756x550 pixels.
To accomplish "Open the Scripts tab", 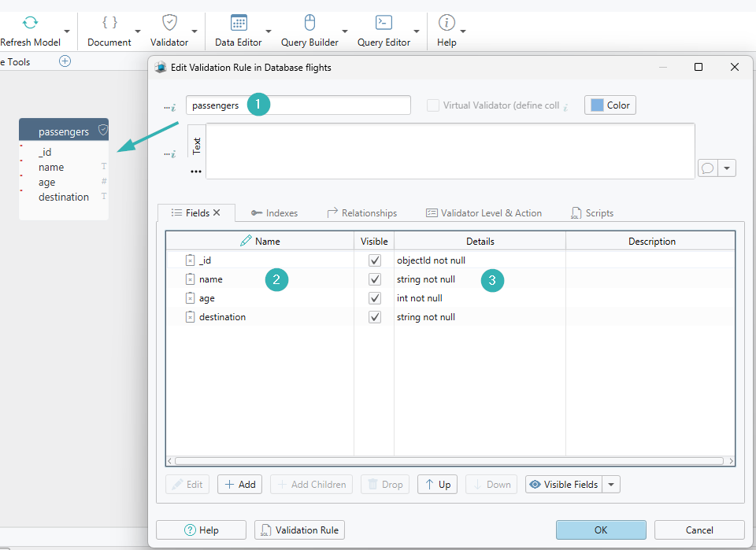I will [592, 213].
